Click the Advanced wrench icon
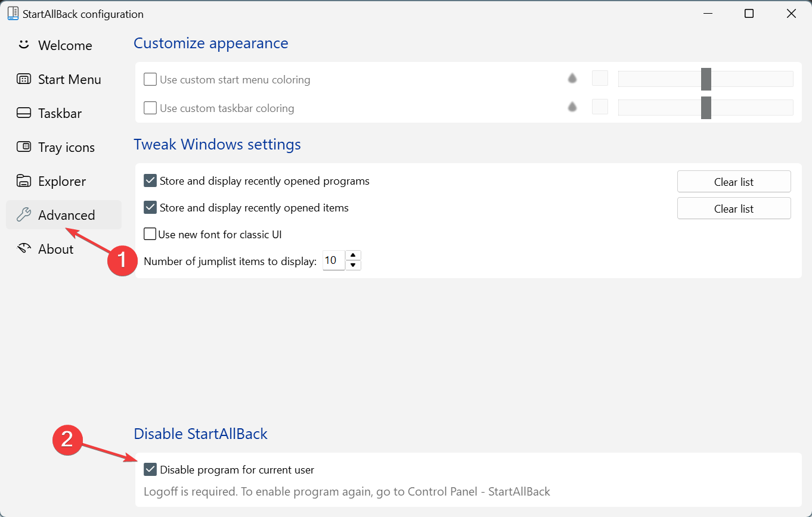Viewport: 812px width, 517px height. click(x=24, y=215)
